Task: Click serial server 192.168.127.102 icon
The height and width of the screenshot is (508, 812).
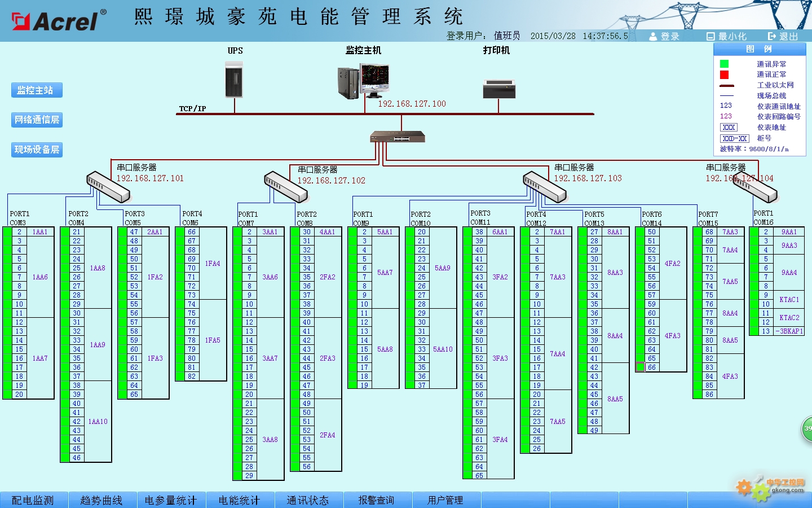Action: 286,187
